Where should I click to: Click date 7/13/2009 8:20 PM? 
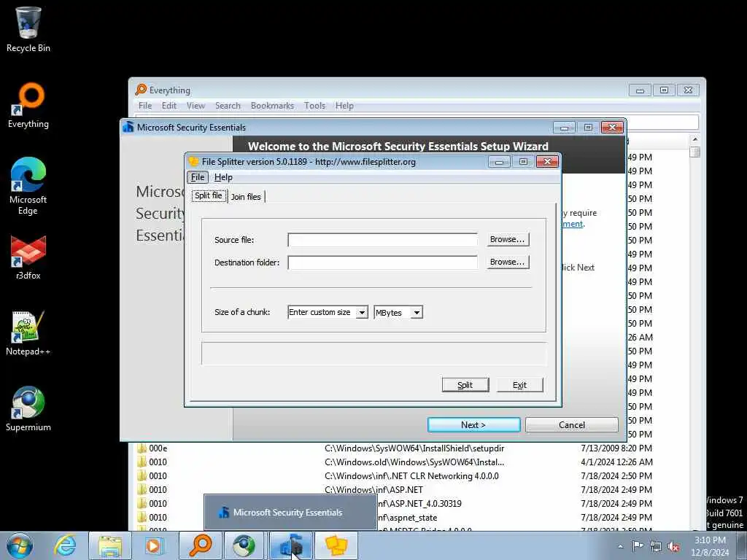(x=616, y=448)
